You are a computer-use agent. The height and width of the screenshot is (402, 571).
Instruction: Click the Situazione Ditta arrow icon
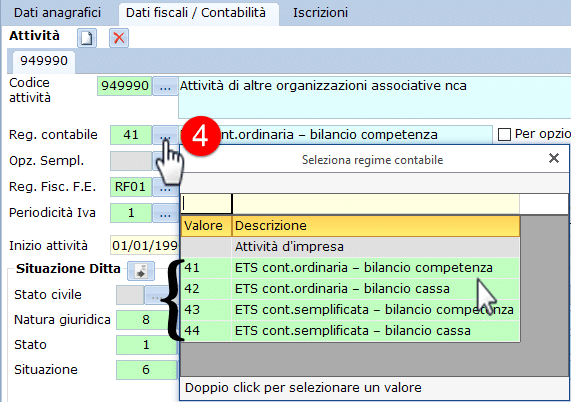click(x=141, y=271)
